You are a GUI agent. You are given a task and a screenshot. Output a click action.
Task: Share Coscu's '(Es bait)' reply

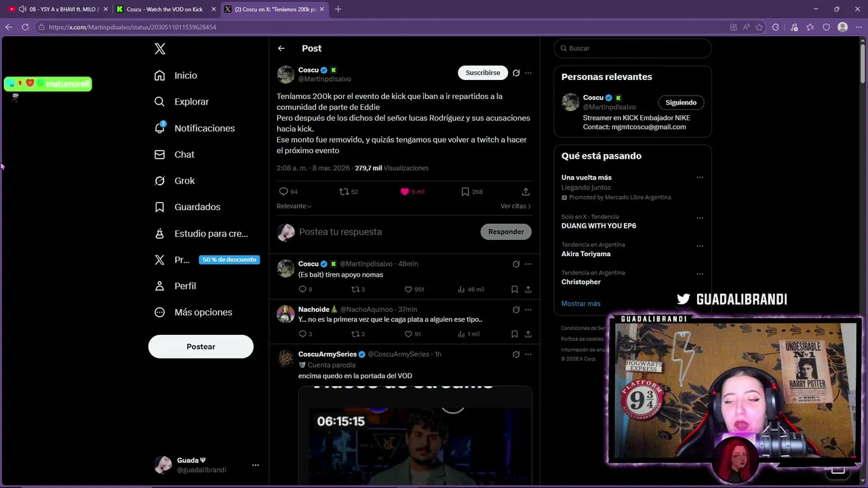pyautogui.click(x=528, y=289)
